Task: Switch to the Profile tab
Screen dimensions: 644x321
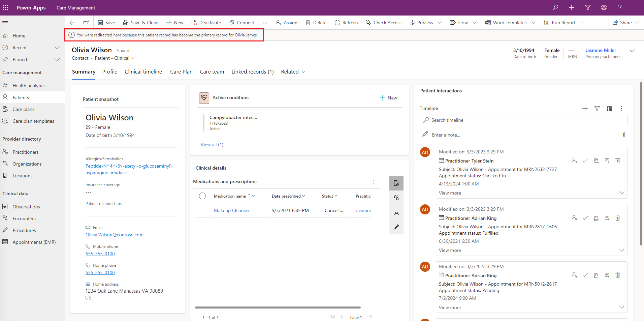Action: coord(110,72)
